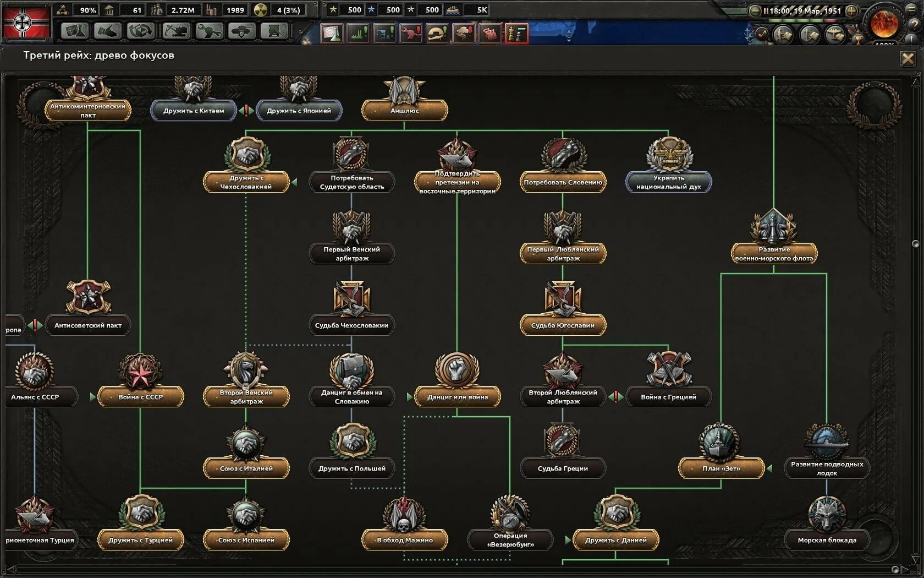Image resolution: width=924 pixels, height=578 pixels.
Task: Click the «Судьба Чехословакии» eagle icon
Action: [352, 298]
